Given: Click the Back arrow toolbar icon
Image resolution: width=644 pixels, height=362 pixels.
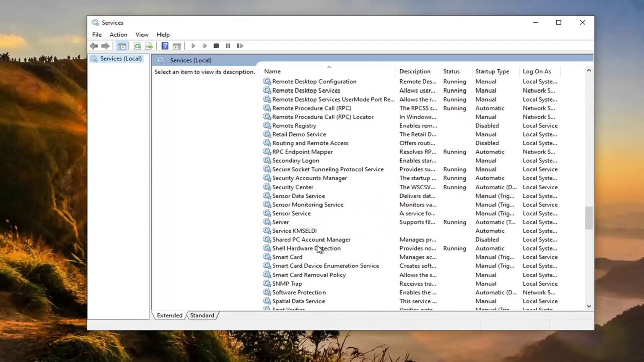Looking at the screenshot, I should (94, 46).
